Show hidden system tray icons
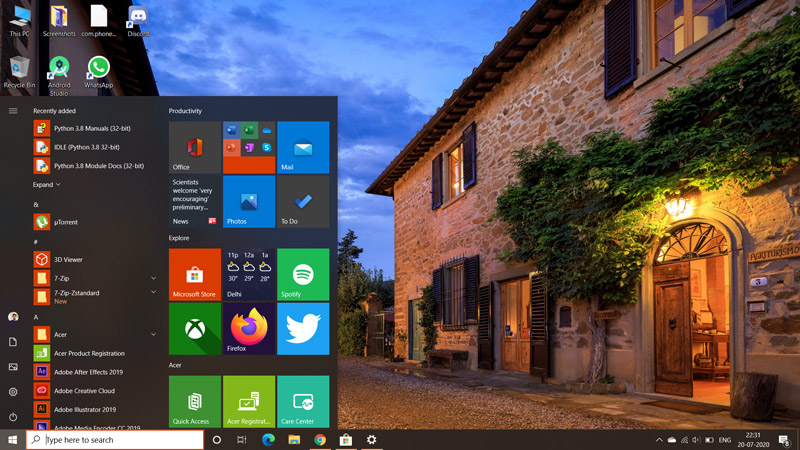The height and width of the screenshot is (450, 800). pyautogui.click(x=659, y=440)
